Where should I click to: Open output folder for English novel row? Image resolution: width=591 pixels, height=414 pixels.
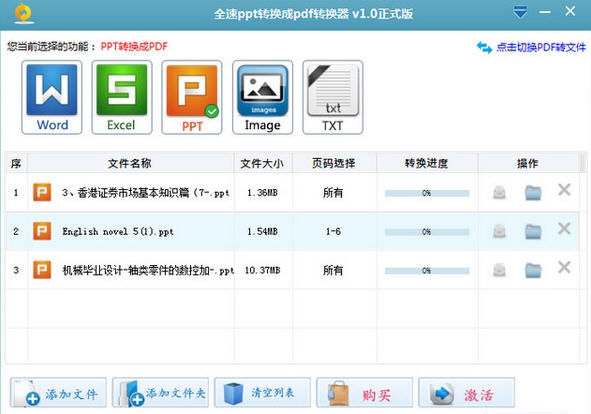(533, 232)
